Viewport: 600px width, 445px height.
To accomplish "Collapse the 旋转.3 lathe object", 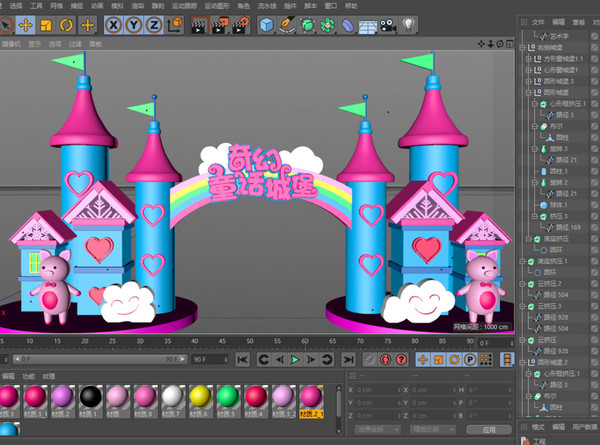I will click(535, 149).
